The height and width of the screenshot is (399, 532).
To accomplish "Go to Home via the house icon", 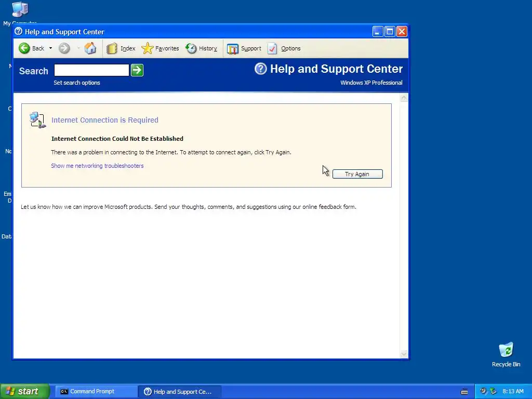I will (x=90, y=48).
